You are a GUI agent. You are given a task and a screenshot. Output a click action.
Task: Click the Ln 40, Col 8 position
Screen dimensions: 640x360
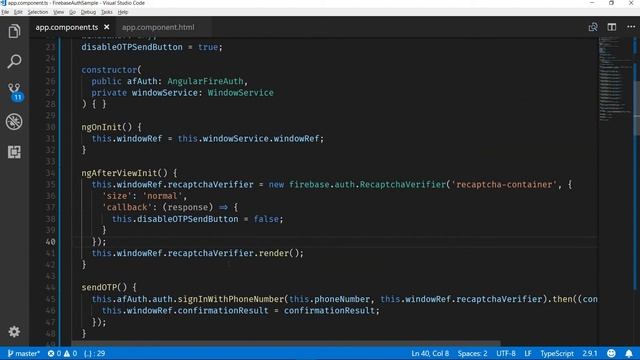pos(430,353)
